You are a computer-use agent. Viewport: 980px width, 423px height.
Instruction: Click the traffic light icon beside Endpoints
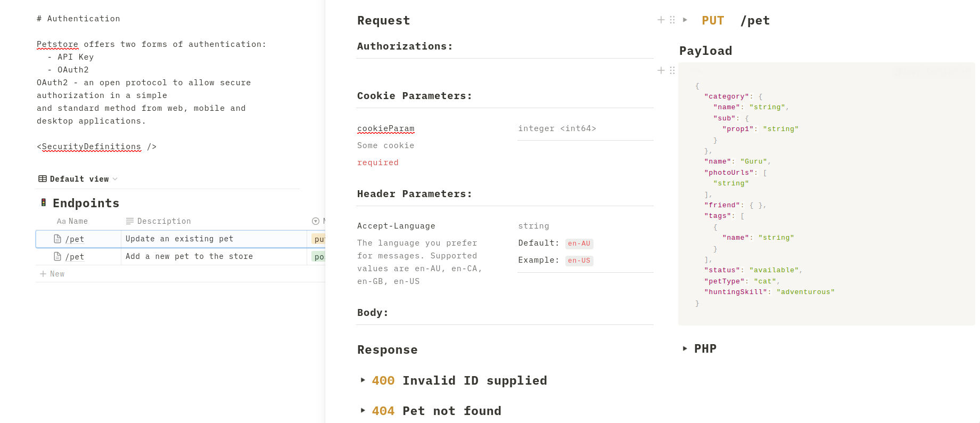pyautogui.click(x=44, y=202)
